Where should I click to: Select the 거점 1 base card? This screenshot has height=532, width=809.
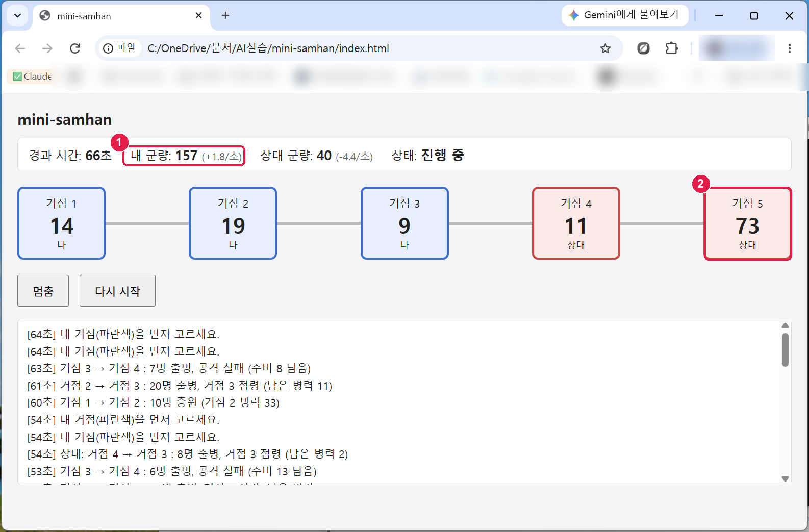(x=62, y=223)
